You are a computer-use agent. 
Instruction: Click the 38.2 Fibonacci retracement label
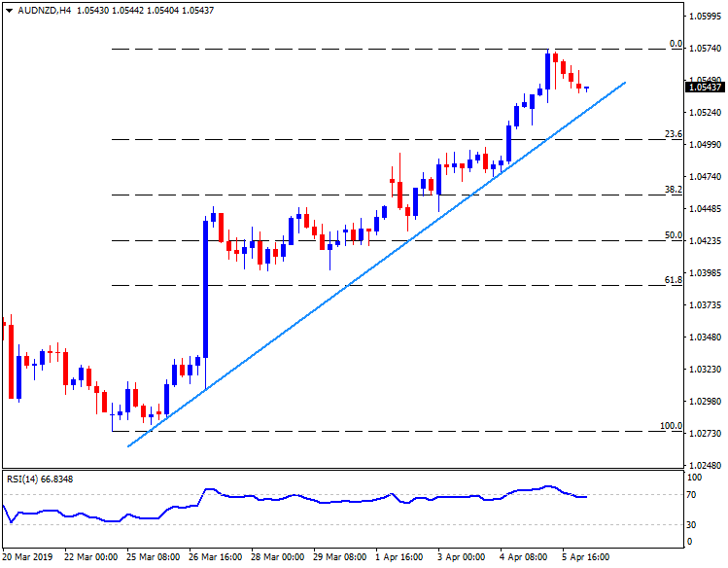[x=673, y=190]
